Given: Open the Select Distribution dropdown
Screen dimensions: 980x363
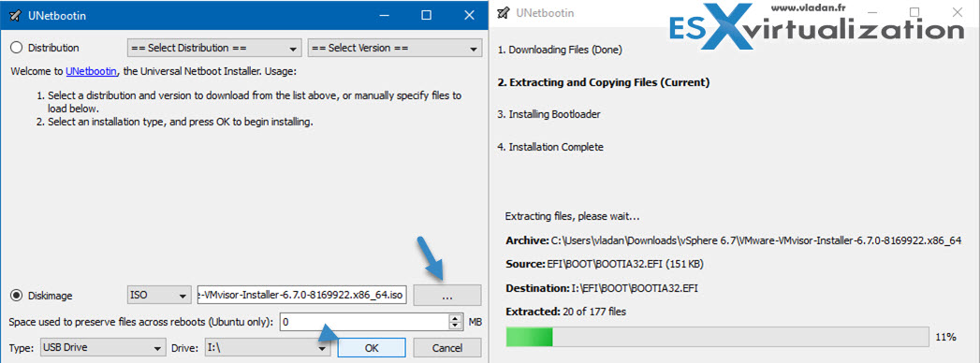Looking at the screenshot, I should [x=214, y=48].
